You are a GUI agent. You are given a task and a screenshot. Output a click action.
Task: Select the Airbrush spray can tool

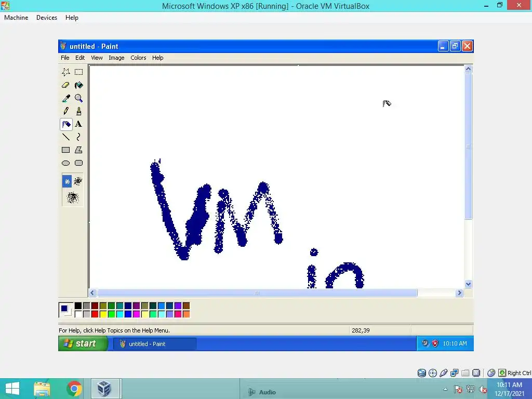(x=66, y=124)
